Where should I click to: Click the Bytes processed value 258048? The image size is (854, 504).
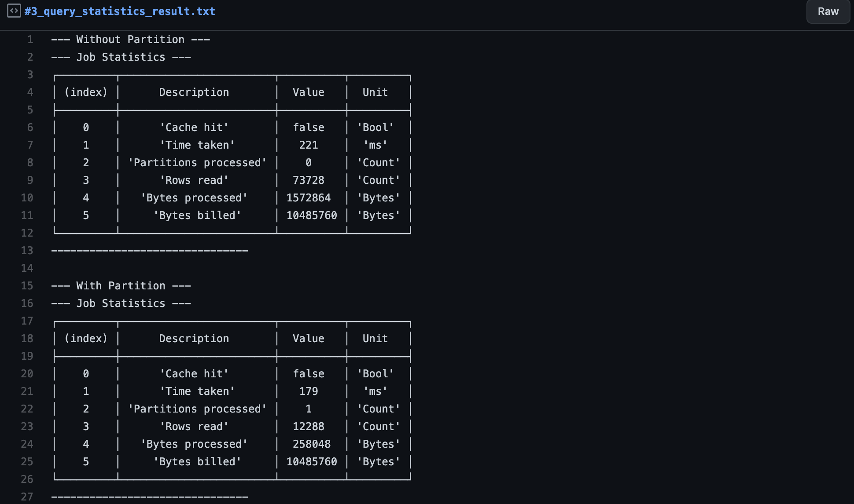coord(312,444)
